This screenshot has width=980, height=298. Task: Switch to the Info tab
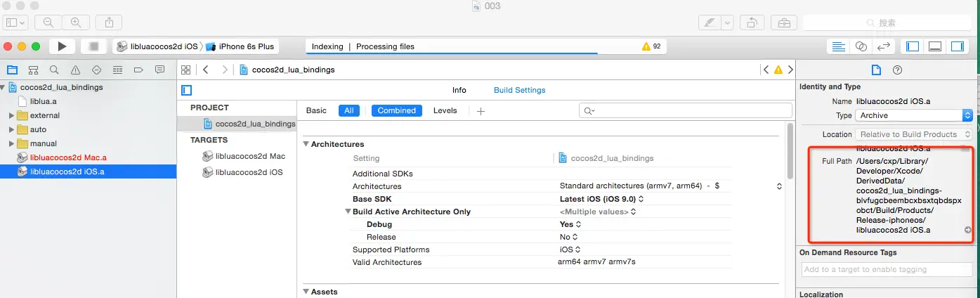[x=459, y=90]
